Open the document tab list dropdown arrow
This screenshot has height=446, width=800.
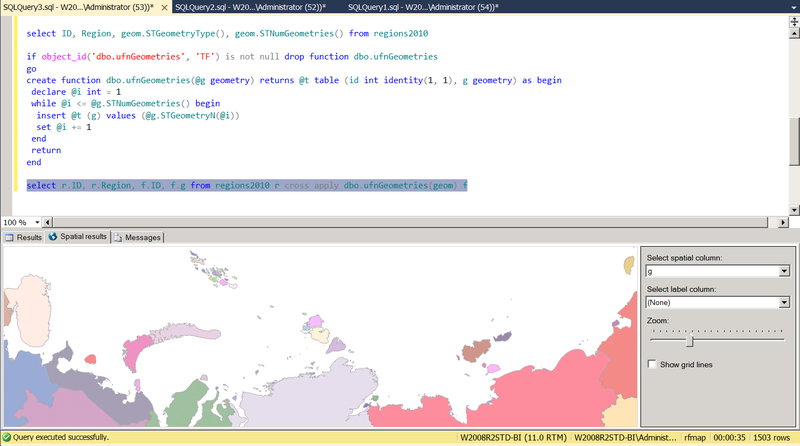(793, 7)
